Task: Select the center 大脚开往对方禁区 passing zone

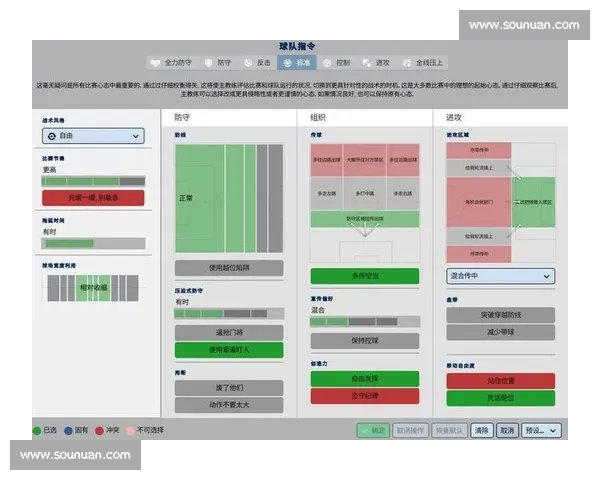Action: [x=365, y=160]
